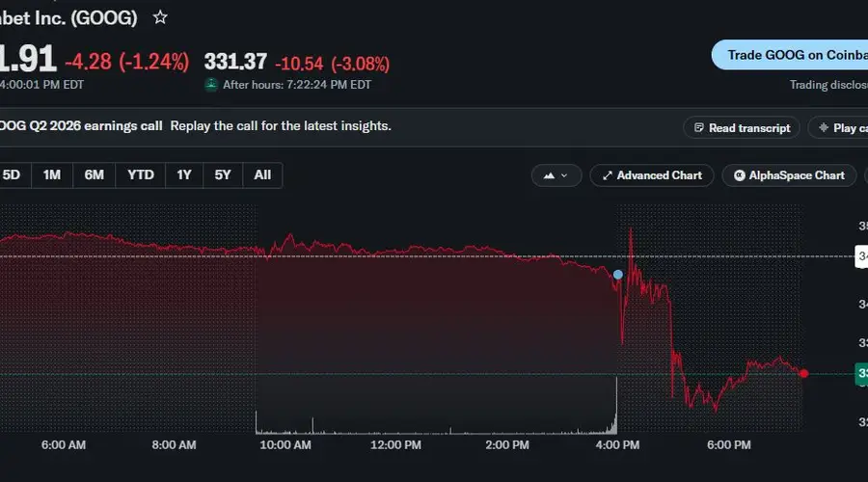Click the 6:00 AM axis label
Image resolution: width=868 pixels, height=482 pixels.
(x=63, y=445)
